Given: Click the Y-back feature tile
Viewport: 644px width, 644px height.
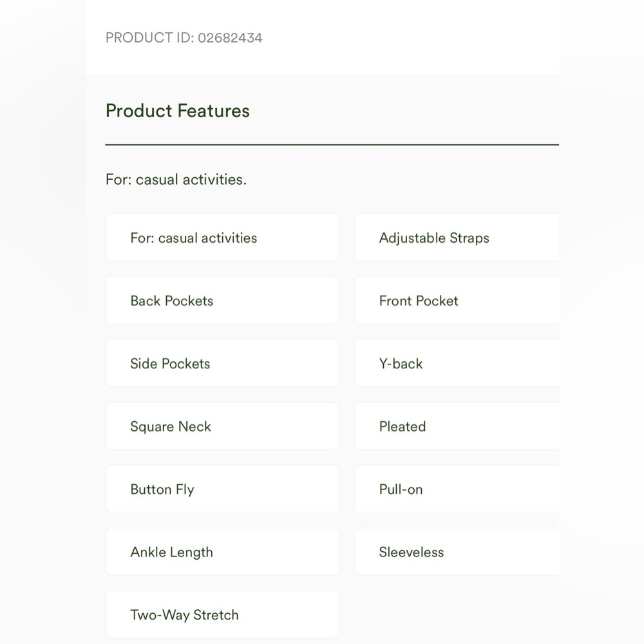Looking at the screenshot, I should point(456,364).
